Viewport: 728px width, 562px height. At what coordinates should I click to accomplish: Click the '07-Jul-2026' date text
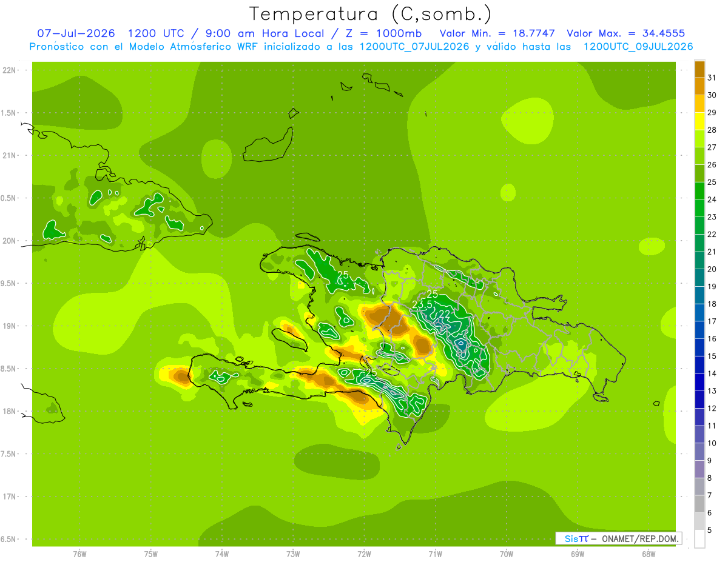(76, 33)
